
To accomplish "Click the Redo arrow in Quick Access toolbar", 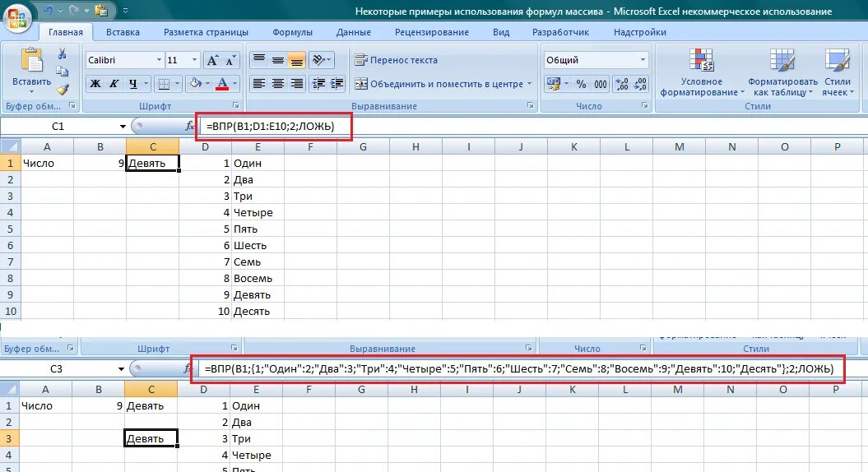I will point(75,11).
